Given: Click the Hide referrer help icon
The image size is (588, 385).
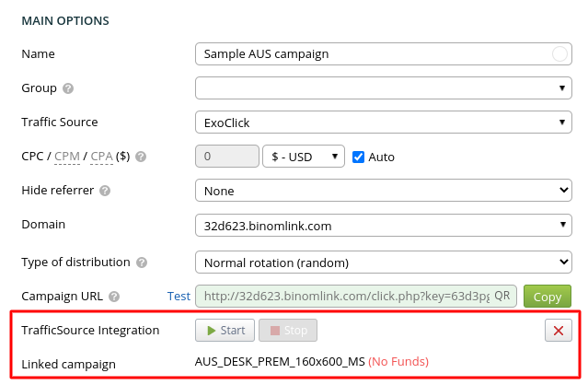Looking at the screenshot, I should click(x=105, y=192).
